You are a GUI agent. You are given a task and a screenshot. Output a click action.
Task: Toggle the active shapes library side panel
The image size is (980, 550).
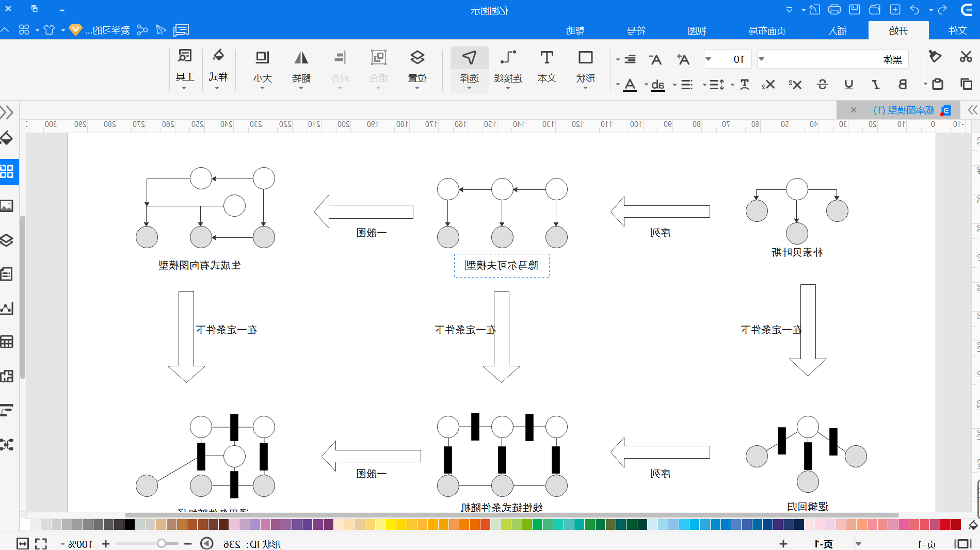tap(7, 171)
